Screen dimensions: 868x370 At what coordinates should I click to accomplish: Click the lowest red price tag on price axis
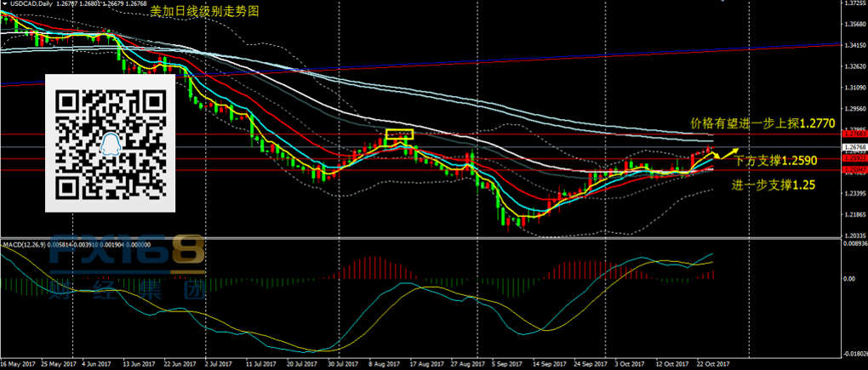(x=853, y=170)
